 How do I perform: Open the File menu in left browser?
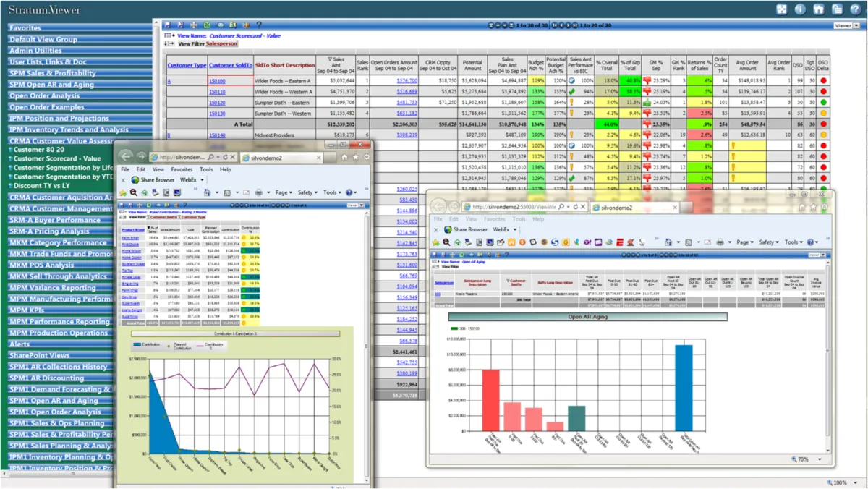tap(126, 169)
